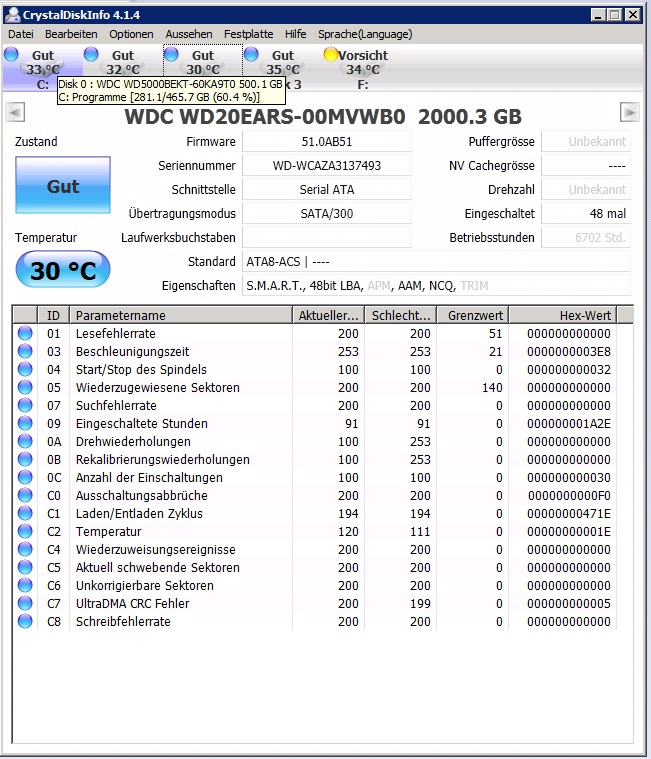651x759 pixels.
Task: Select the UltraDMA CRC Fehler parameter name
Action: tap(133, 604)
